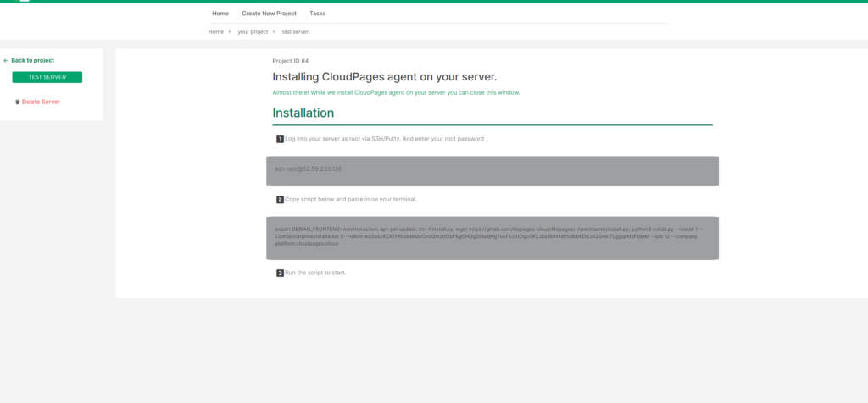This screenshot has height=403, width=868.
Task: Click the back arrow icon in sidebar
Action: pos(6,60)
